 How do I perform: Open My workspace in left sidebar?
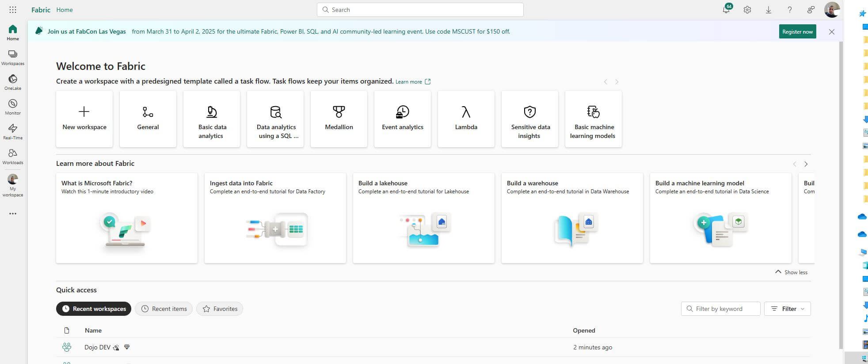coord(13,185)
